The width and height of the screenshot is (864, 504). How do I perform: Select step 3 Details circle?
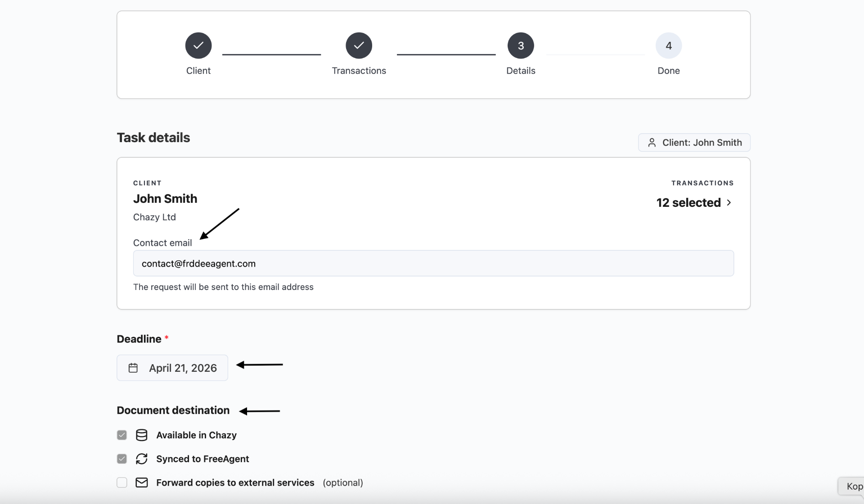[x=521, y=45]
